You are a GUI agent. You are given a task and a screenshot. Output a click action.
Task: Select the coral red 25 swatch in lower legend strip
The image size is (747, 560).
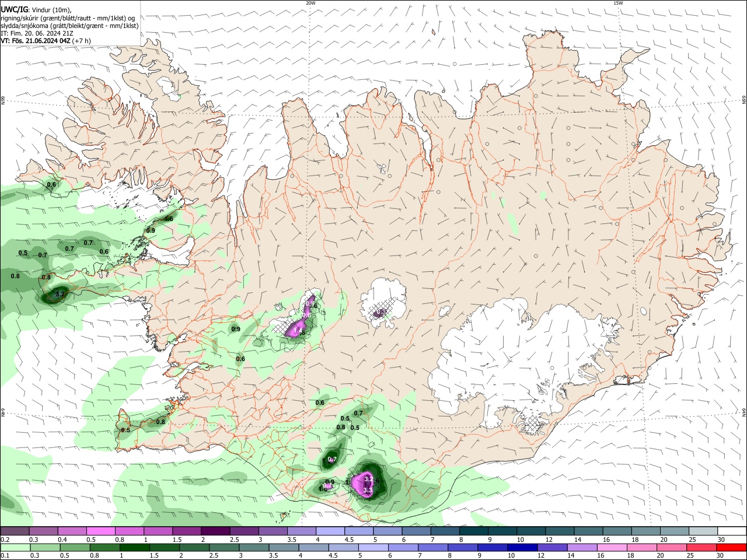(x=703, y=547)
